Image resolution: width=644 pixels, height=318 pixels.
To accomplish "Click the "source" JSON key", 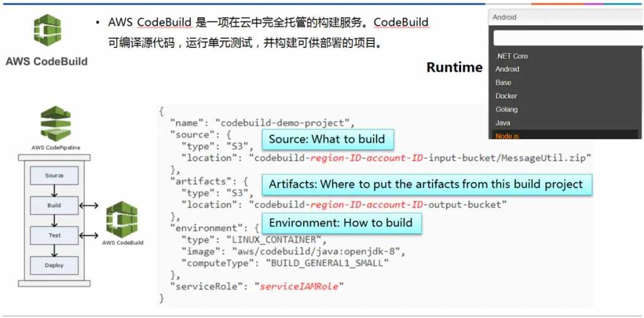I will (x=192, y=135).
